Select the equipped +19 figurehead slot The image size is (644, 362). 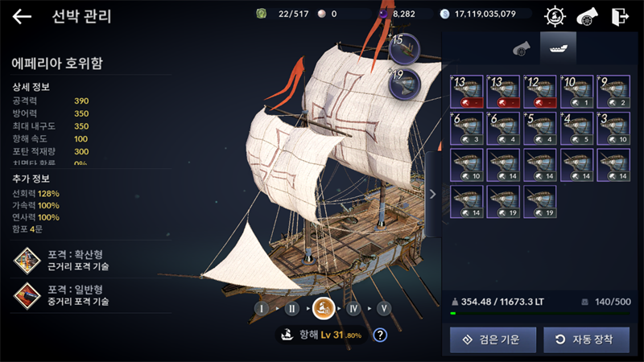pos(404,84)
